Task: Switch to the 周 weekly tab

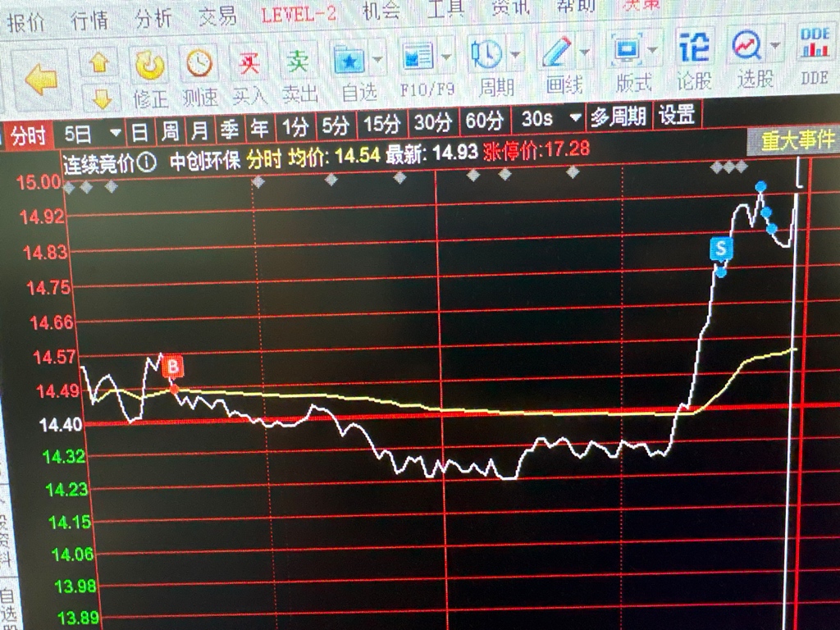Action: [170, 130]
